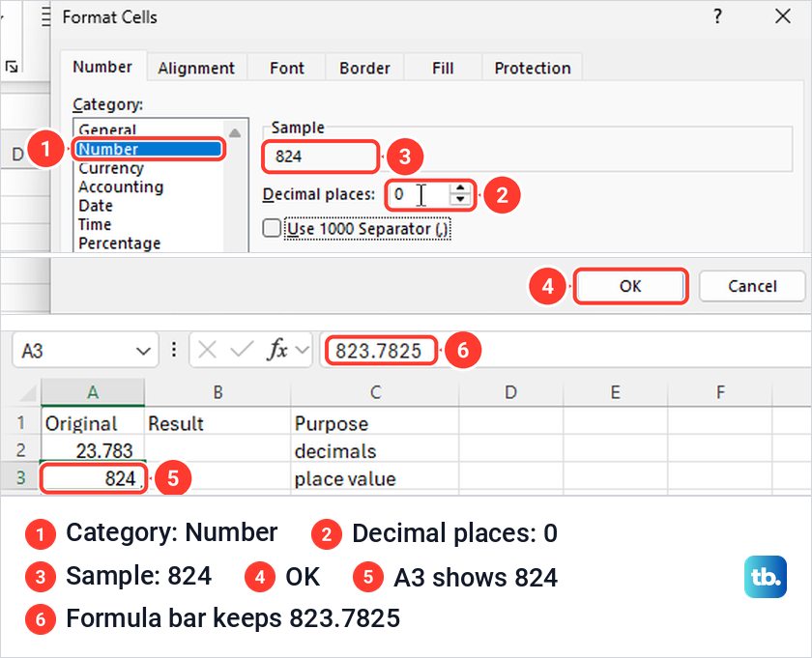Click the formula bar value 823.7825
This screenshot has width=812, height=658.
[x=379, y=351]
